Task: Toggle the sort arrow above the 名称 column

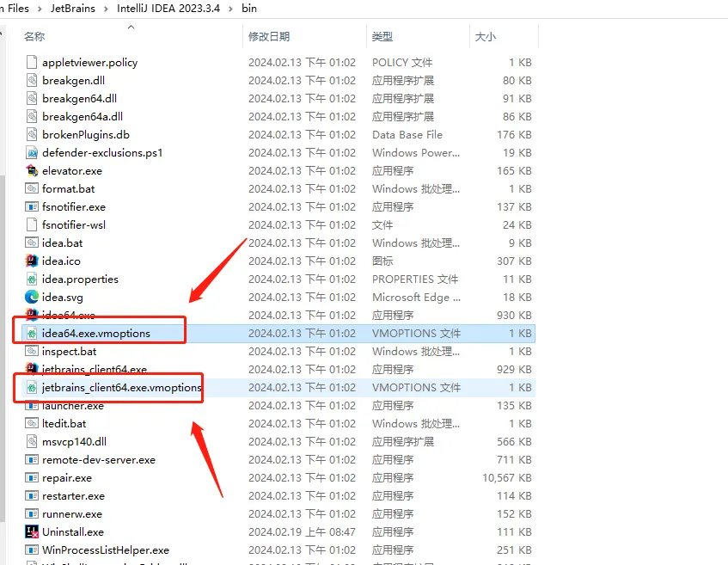Action: (131, 27)
